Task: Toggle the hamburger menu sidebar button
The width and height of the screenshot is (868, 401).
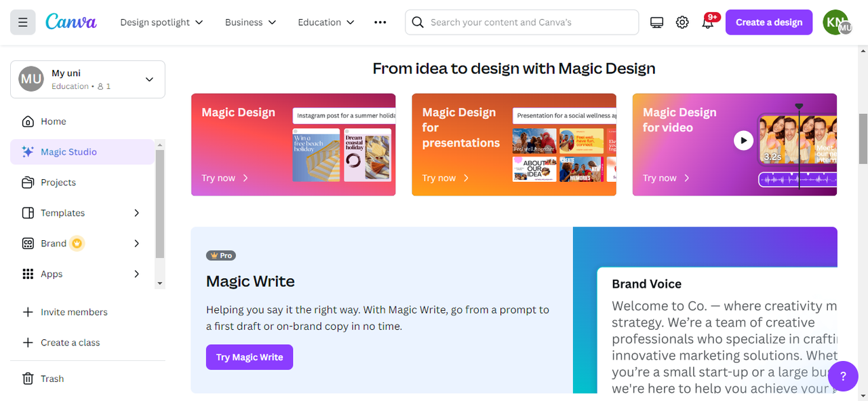Action: pyautogui.click(x=22, y=22)
